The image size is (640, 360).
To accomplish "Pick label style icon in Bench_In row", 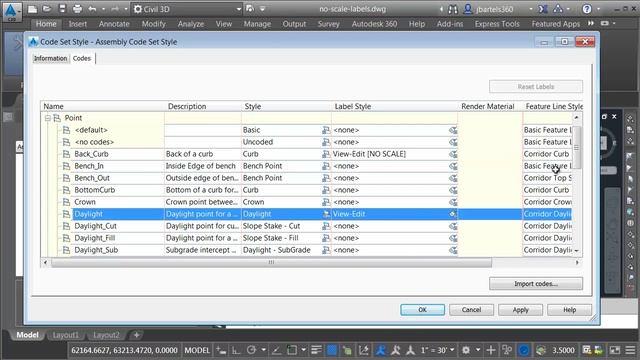I will (x=453, y=166).
